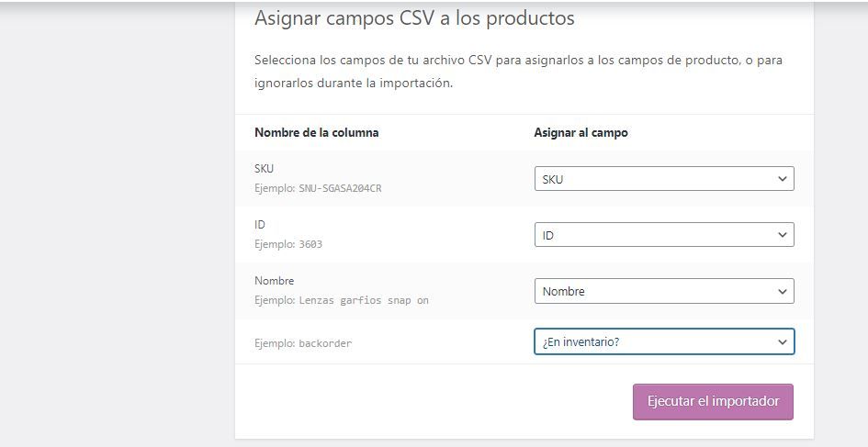Open the Nombre field assignment dropdown
This screenshot has height=447, width=868.
tap(664, 291)
